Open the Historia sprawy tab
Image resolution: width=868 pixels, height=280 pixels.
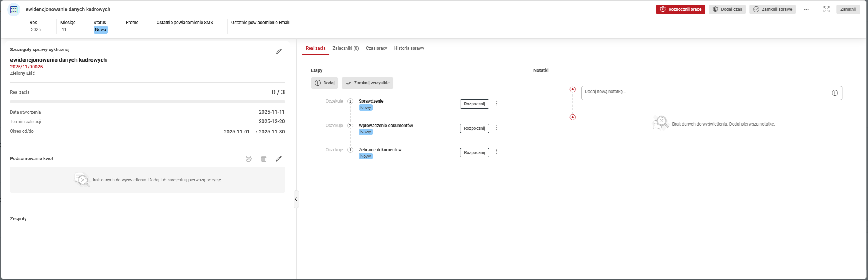point(409,48)
